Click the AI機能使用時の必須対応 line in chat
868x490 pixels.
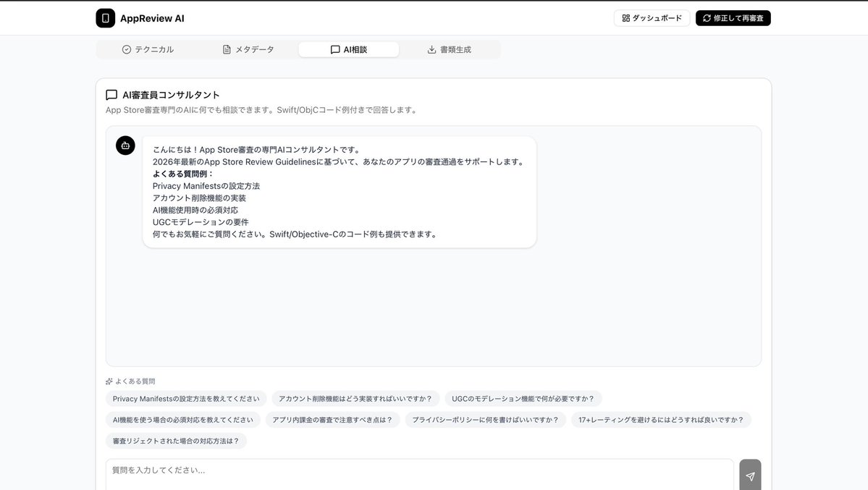[195, 211]
